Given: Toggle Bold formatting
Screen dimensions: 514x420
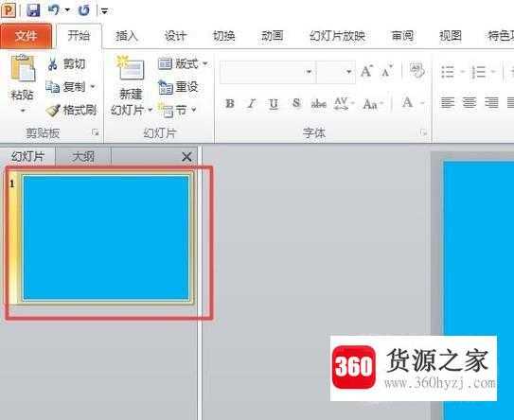Looking at the screenshot, I should pyautogui.click(x=230, y=103).
